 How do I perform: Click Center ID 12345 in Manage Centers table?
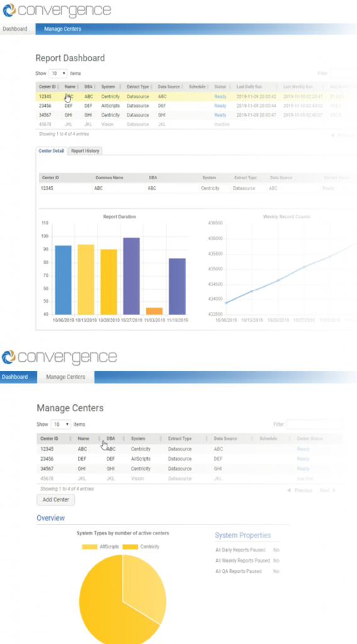tap(47, 449)
